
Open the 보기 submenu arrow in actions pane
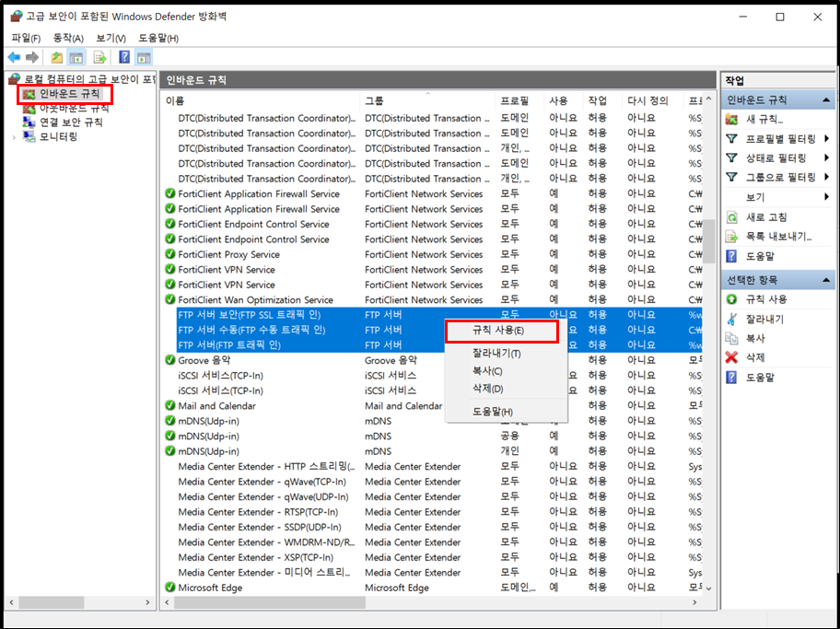coord(826,197)
